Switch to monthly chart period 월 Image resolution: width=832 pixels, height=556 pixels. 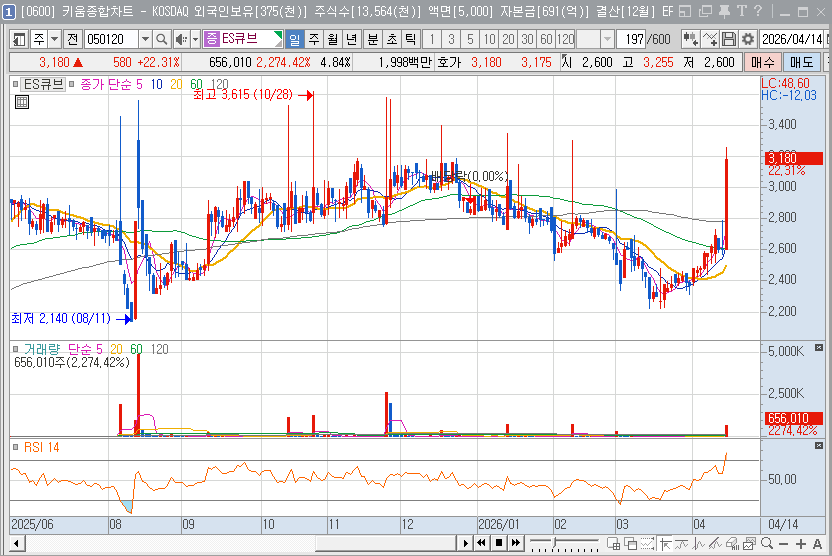coord(333,39)
